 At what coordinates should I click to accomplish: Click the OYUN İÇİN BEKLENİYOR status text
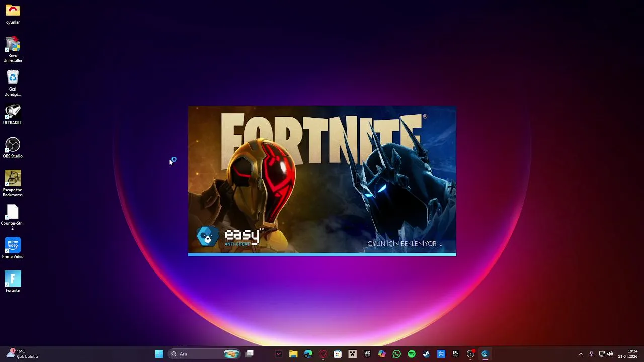402,244
